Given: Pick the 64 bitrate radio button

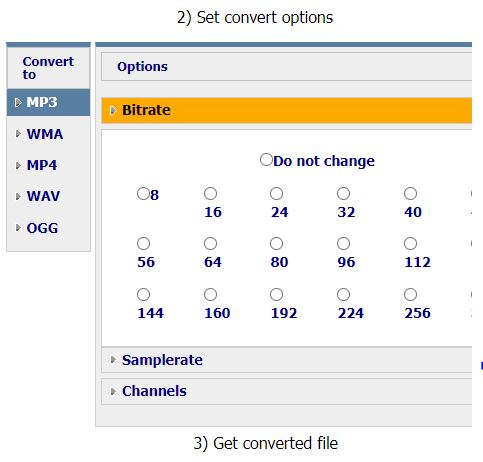Looking at the screenshot, I should (210, 244).
